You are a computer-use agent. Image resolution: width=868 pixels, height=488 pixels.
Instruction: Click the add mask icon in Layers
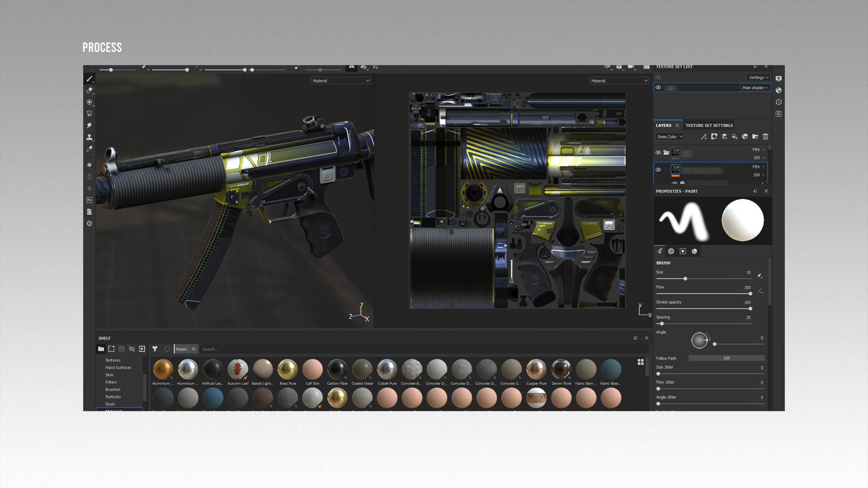pos(714,136)
